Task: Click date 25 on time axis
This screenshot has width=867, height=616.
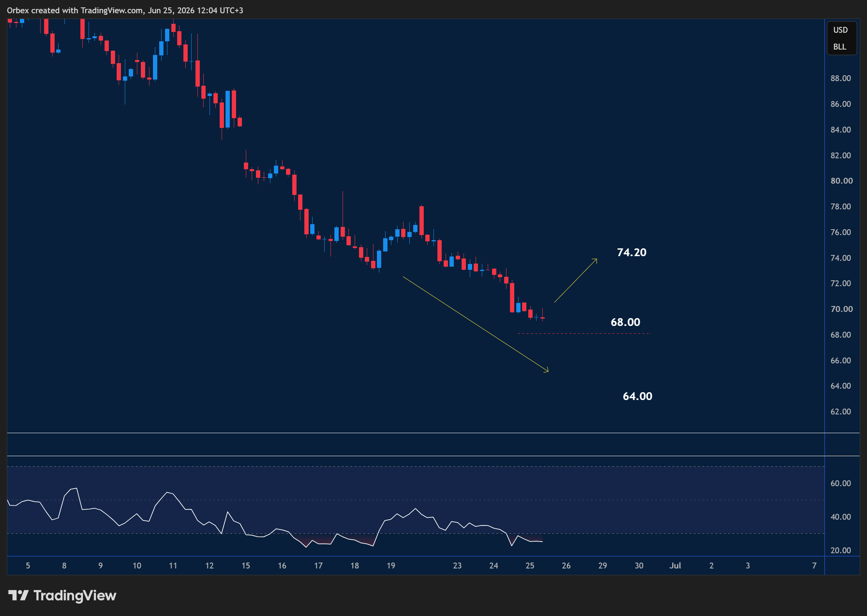Action: click(530, 566)
